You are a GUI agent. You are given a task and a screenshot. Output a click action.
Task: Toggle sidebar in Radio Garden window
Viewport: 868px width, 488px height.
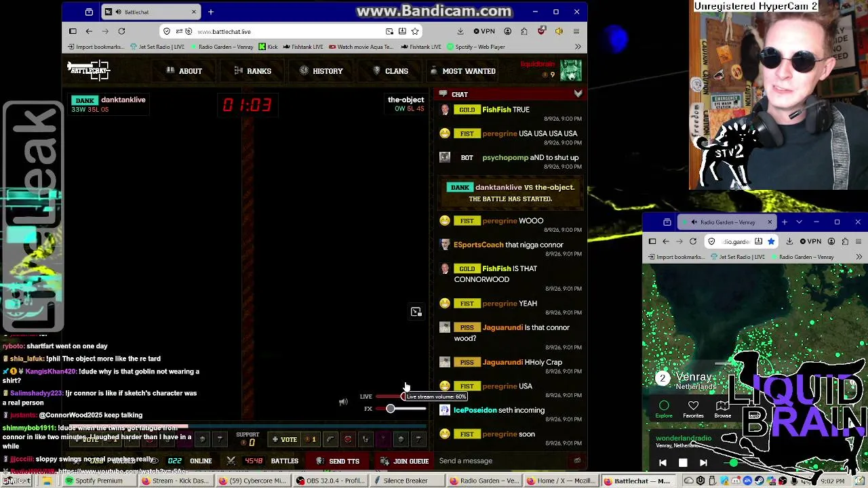pos(652,241)
